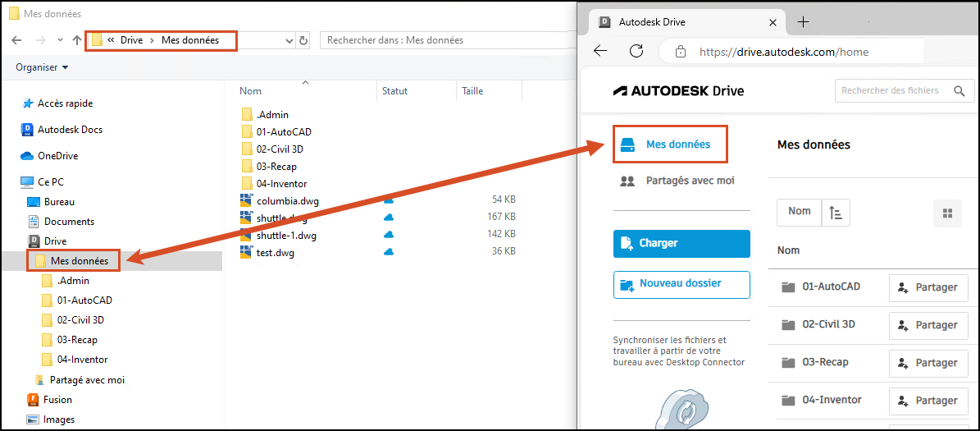Open the Organiser menu

pyautogui.click(x=43, y=67)
